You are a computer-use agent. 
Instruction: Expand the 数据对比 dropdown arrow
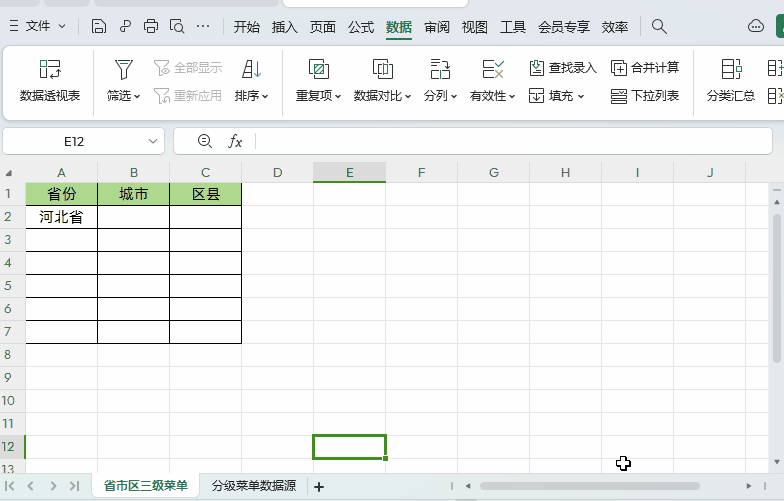pos(408,96)
